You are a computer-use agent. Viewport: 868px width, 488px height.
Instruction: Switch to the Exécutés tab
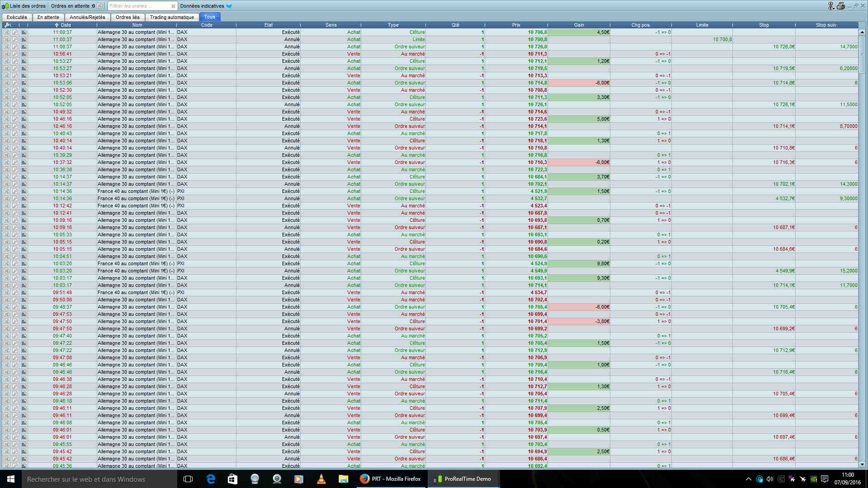pyautogui.click(x=17, y=17)
